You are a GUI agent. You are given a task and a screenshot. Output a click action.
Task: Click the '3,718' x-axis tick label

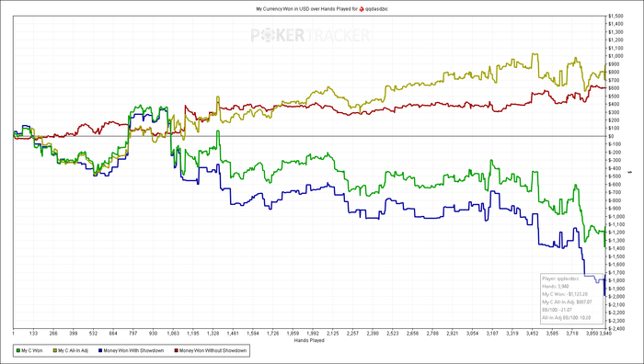coord(572,334)
